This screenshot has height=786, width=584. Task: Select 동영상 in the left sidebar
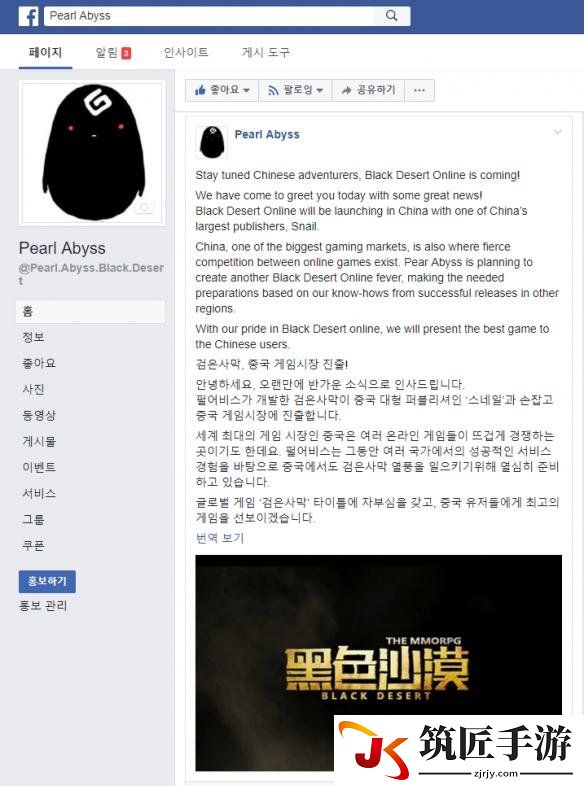pos(39,415)
